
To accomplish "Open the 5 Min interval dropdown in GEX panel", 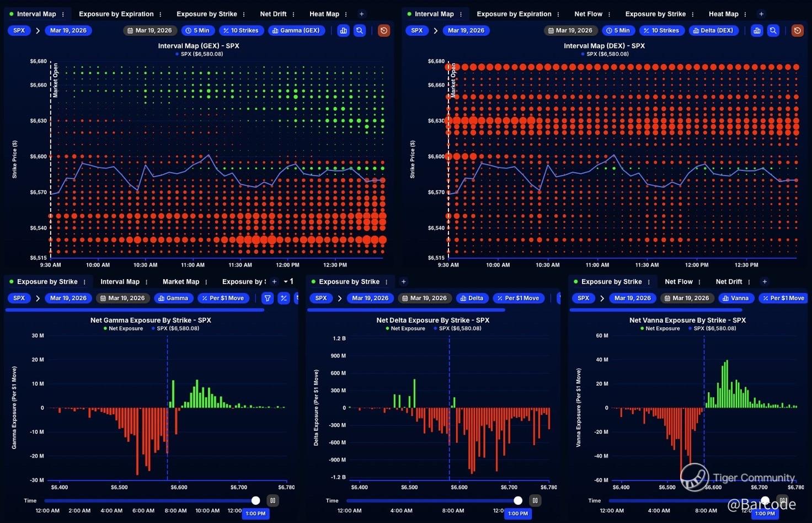I will coord(197,30).
